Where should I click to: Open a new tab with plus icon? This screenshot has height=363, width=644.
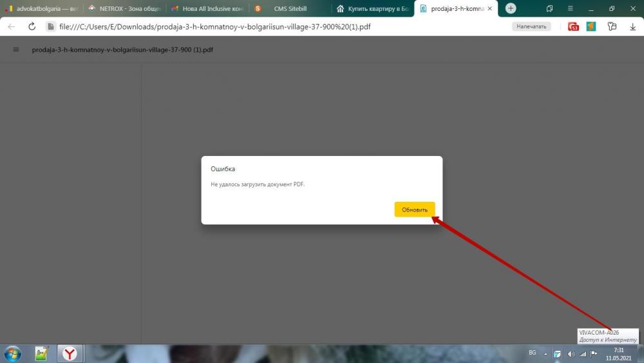click(x=511, y=8)
